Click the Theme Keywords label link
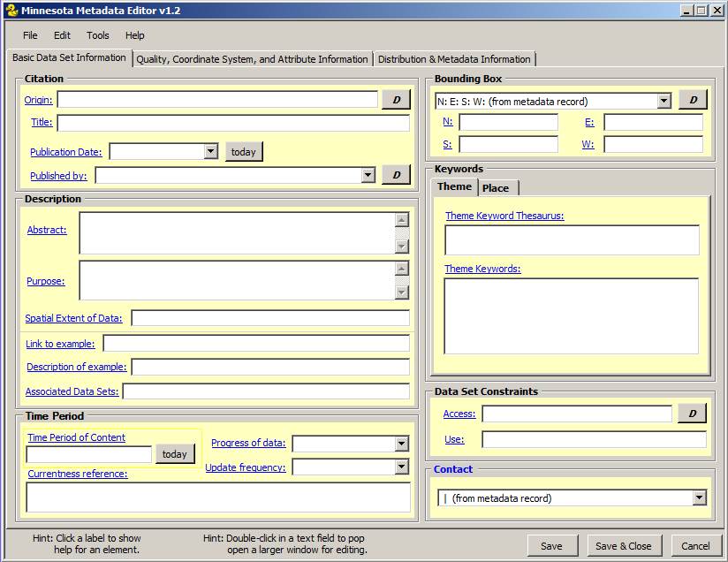 click(x=483, y=269)
